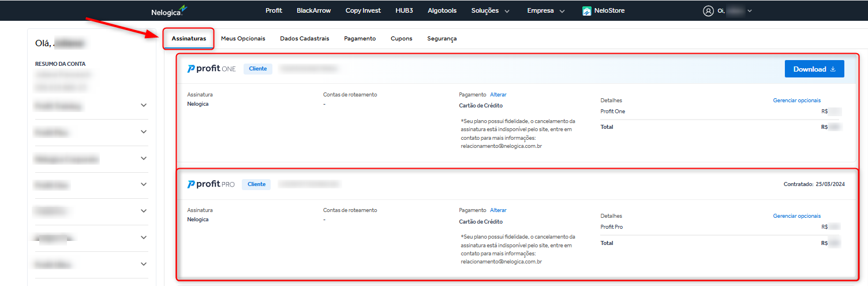The image size is (868, 286).
Task: Click the user profile avatar icon
Action: [x=708, y=10]
